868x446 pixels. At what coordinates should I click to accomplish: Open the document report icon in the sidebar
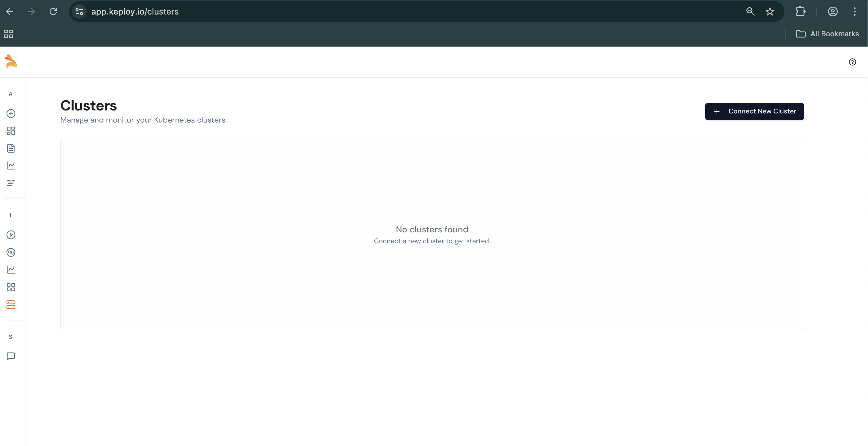coord(11,148)
